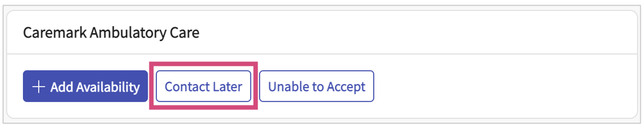
Task: Click the Caremark Ambulatory Care title
Action: point(111,33)
